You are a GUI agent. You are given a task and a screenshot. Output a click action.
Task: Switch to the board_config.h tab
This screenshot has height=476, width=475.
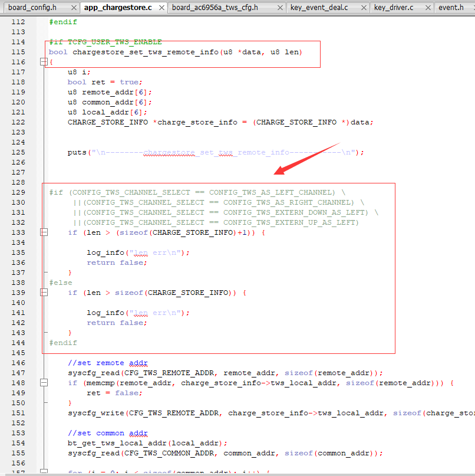[32, 8]
